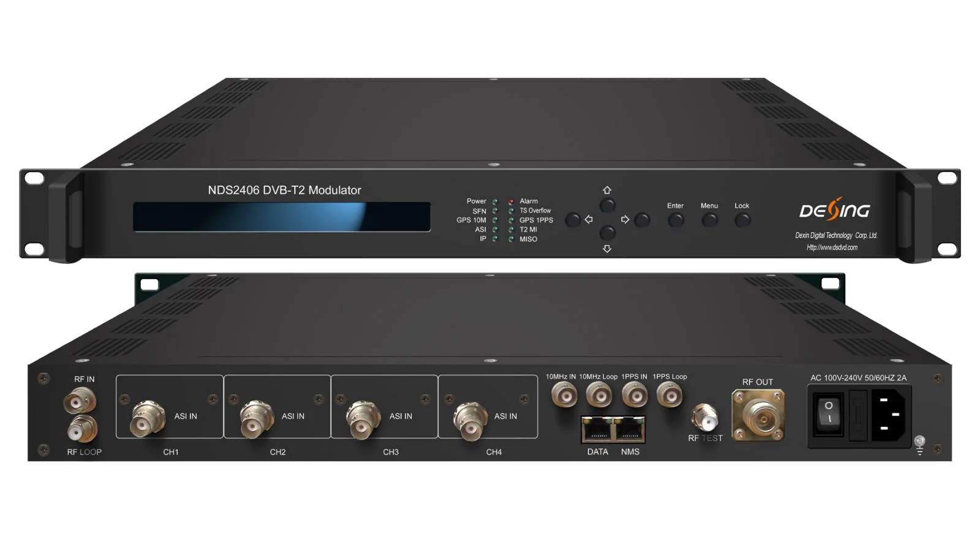Click the CH2 label text
Viewport: 980px width, 539px height.
pyautogui.click(x=278, y=452)
